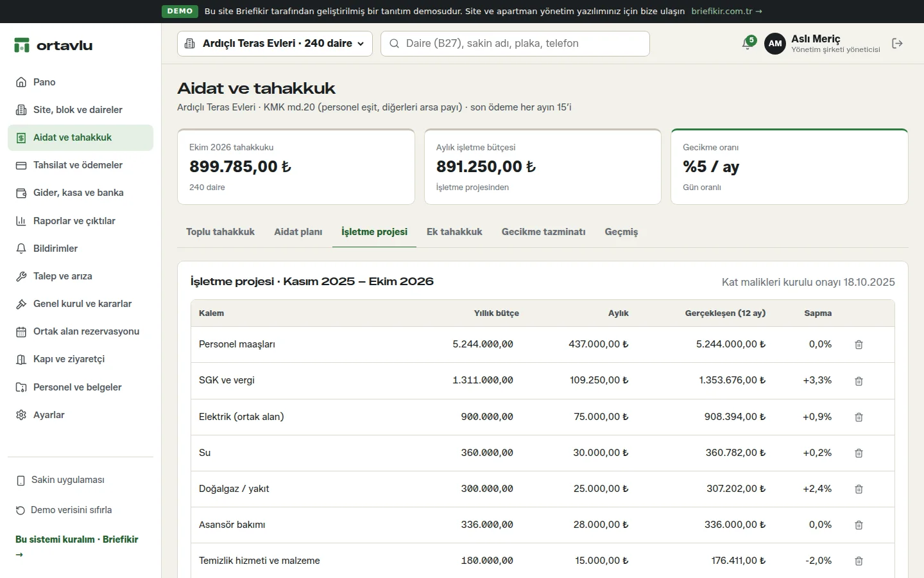The image size is (924, 578).
Task: Delete the Temizlik hizmeti ve malzeme row
Action: pos(859,561)
